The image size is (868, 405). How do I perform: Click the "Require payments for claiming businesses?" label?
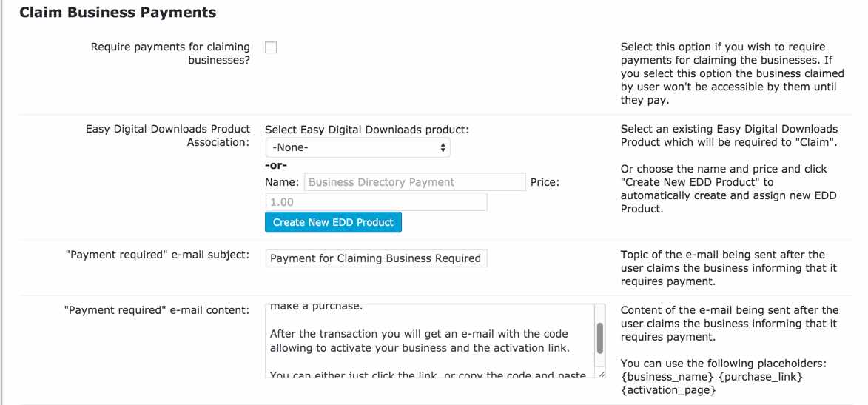pos(170,53)
